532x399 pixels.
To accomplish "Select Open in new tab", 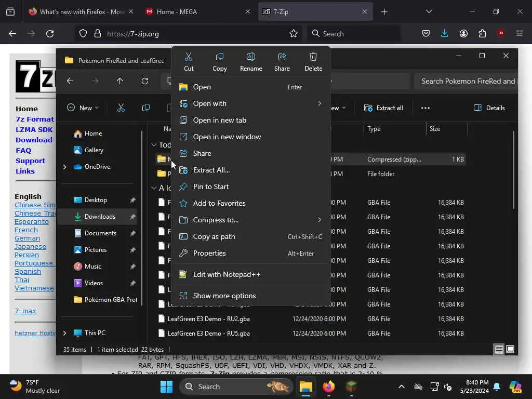I will (251, 120).
